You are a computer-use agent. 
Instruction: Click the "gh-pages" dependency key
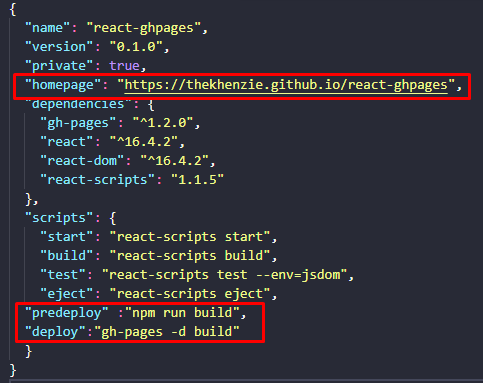pyautogui.click(x=78, y=123)
